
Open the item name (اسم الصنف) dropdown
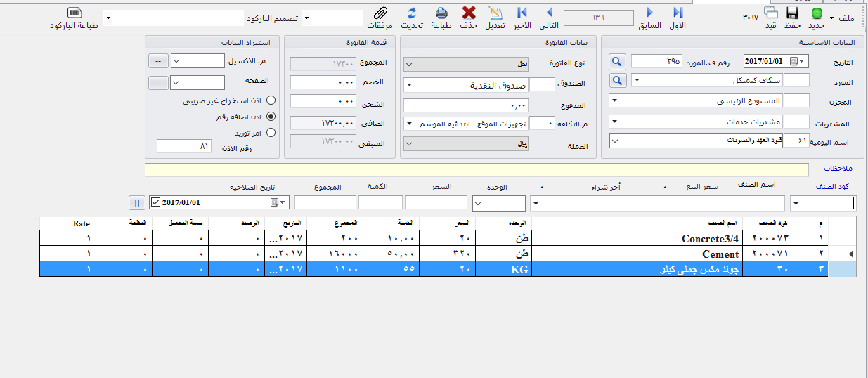536,203
